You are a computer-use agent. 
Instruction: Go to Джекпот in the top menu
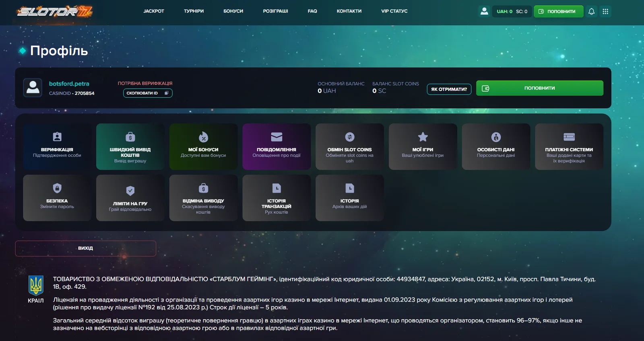pyautogui.click(x=154, y=11)
